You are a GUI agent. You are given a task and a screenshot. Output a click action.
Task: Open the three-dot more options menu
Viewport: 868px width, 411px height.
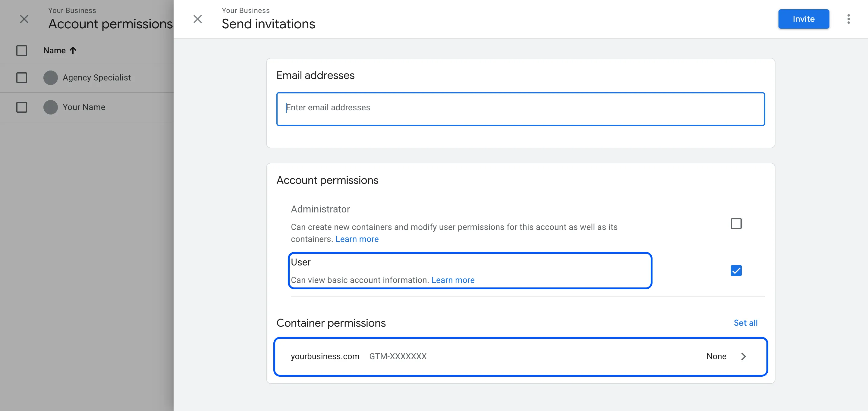click(848, 19)
